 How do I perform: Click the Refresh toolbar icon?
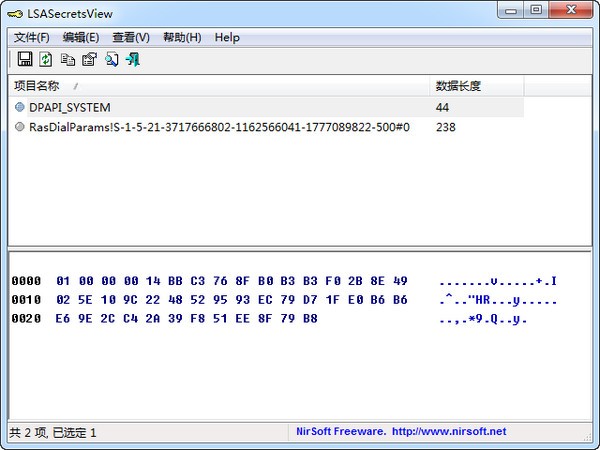[45, 60]
